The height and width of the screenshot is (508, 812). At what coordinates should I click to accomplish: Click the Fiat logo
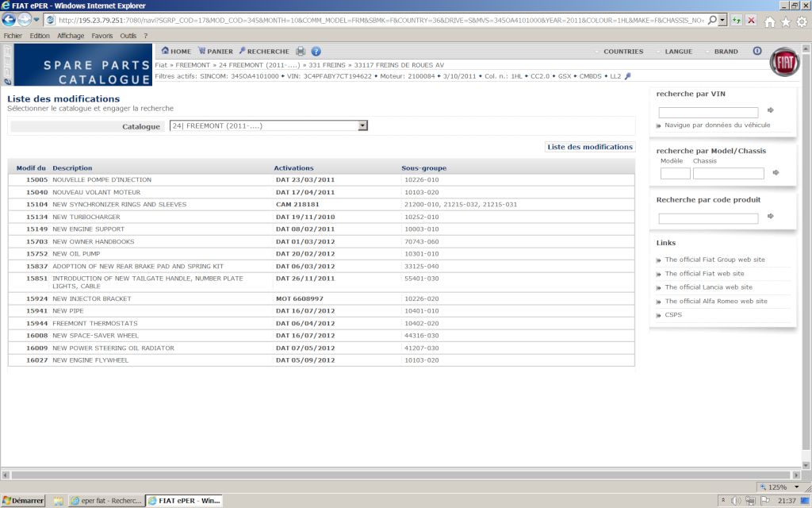coord(784,62)
